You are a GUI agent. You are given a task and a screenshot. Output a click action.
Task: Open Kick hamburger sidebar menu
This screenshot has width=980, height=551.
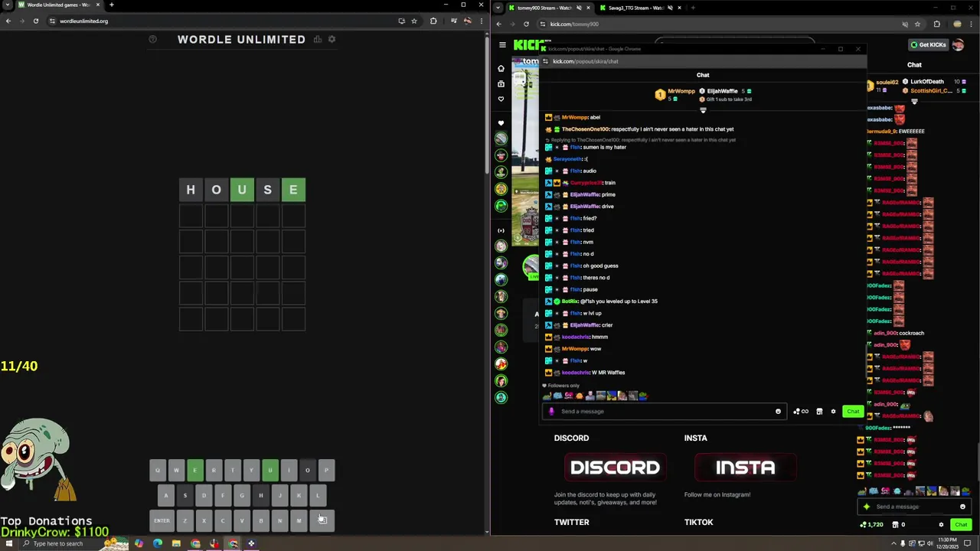pyautogui.click(x=502, y=44)
